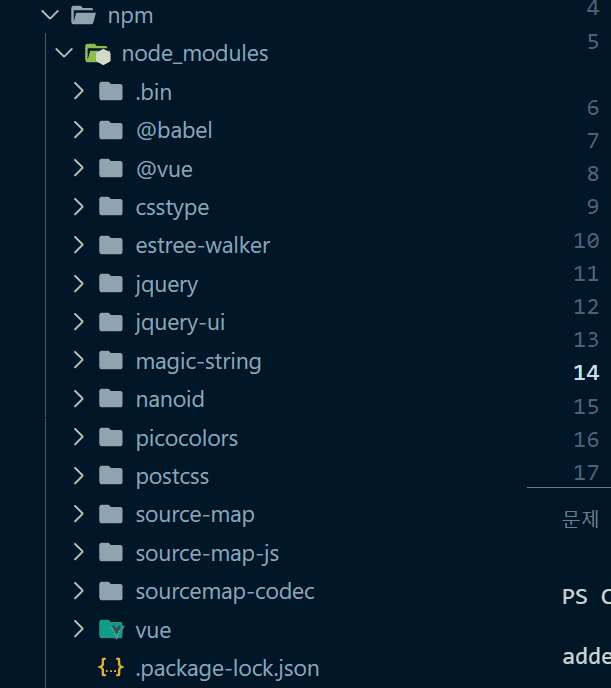The height and width of the screenshot is (688, 611).
Task: Click the green node_modules folder icon
Action: (98, 54)
